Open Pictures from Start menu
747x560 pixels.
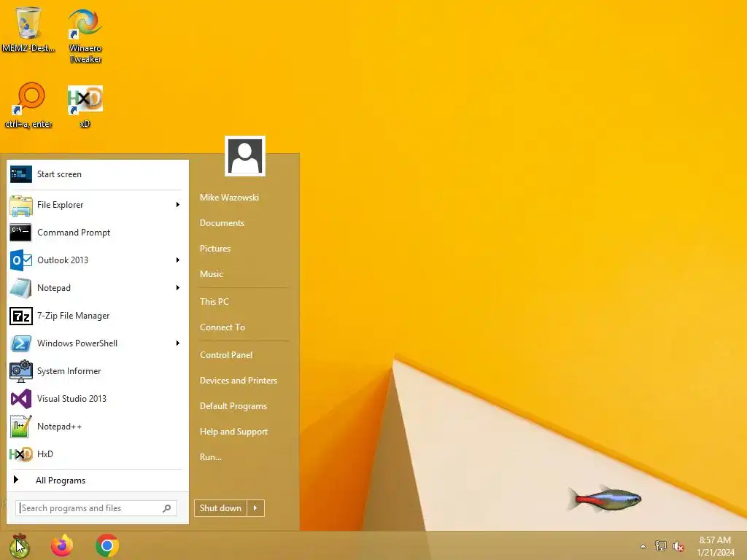(x=215, y=249)
